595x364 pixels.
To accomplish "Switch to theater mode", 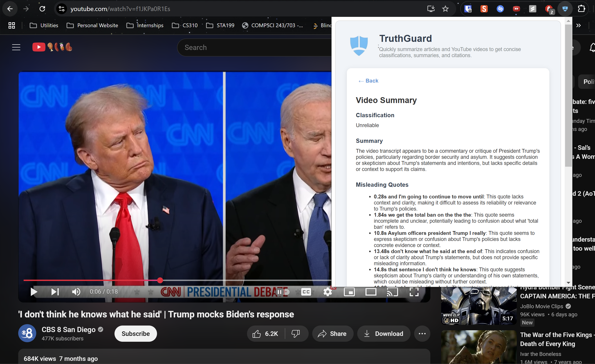I will coord(371,292).
